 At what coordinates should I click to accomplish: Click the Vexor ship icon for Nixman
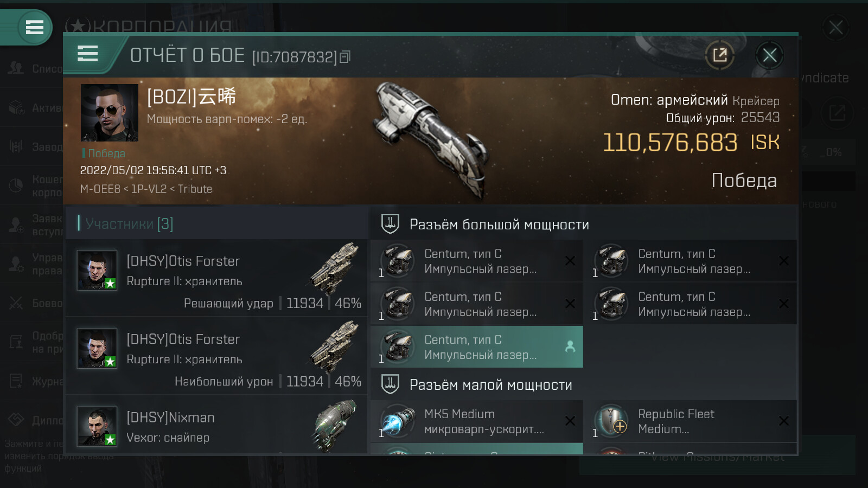click(x=336, y=426)
